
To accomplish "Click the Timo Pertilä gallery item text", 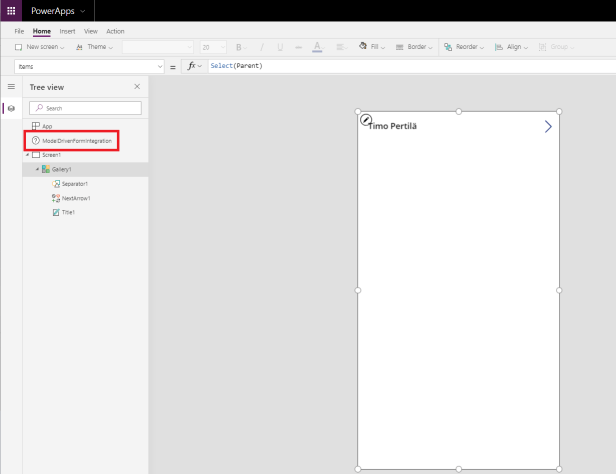I will pyautogui.click(x=392, y=126).
